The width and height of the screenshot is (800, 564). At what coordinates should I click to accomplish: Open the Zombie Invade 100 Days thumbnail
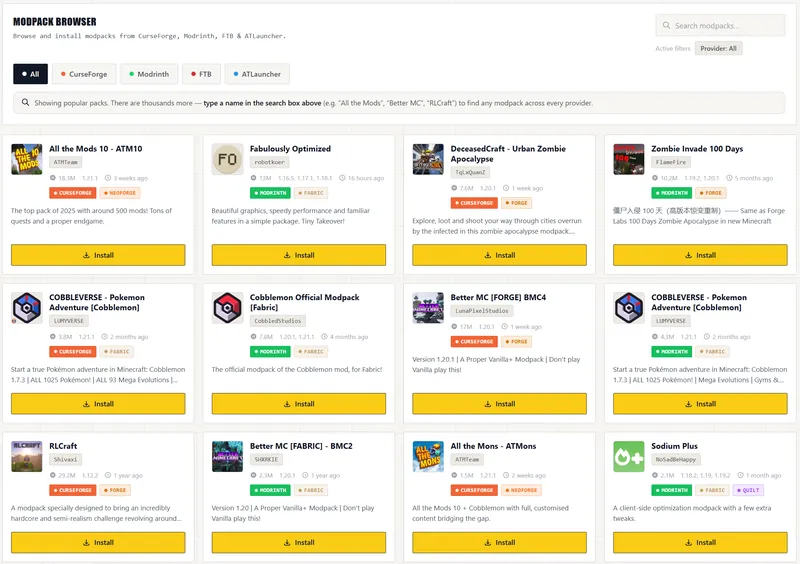[x=629, y=159]
